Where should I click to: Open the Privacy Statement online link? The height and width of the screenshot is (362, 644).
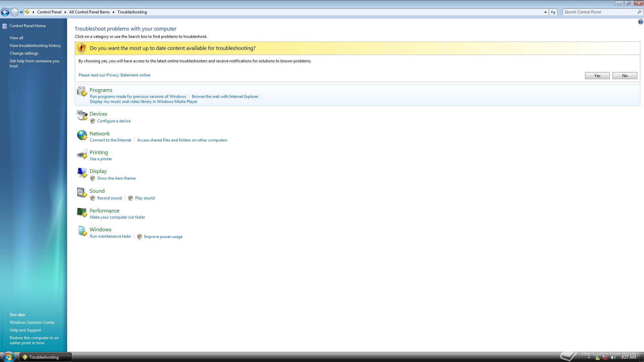pyautogui.click(x=114, y=75)
